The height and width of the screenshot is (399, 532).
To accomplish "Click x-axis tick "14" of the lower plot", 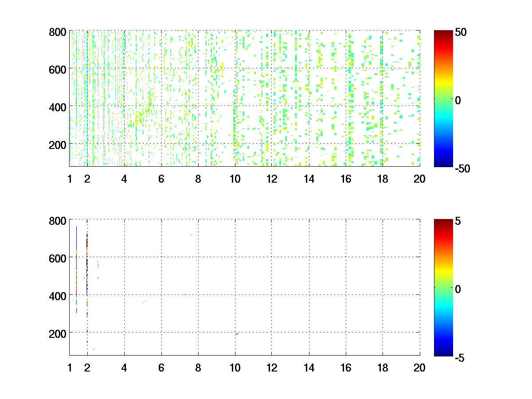I will pos(309,368).
